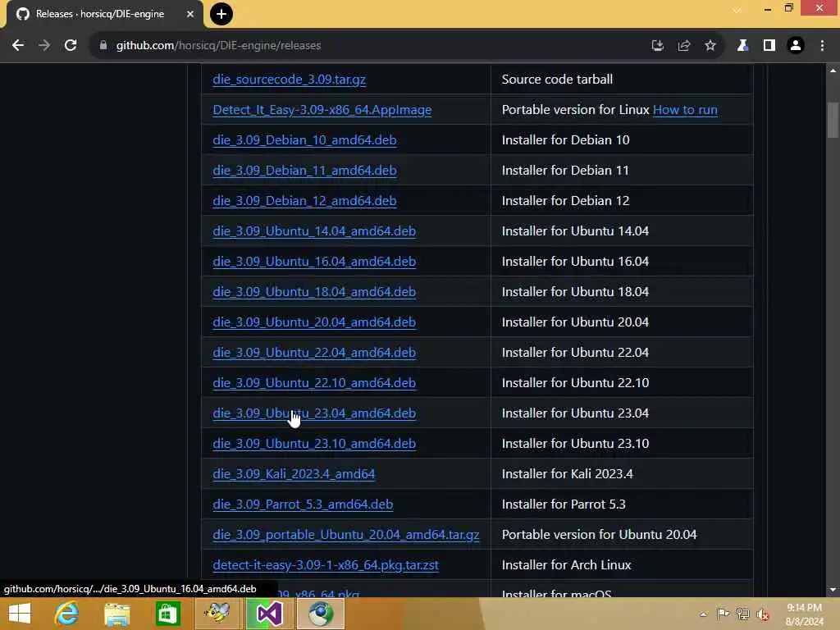Download die_3.09_Parrot_5.3_amd64.deb
Image resolution: width=840 pixels, height=630 pixels.
click(x=303, y=504)
